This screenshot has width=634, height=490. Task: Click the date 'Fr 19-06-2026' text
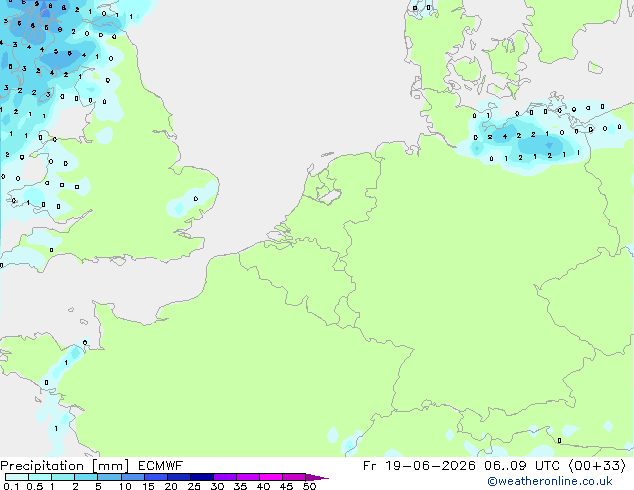click(419, 466)
